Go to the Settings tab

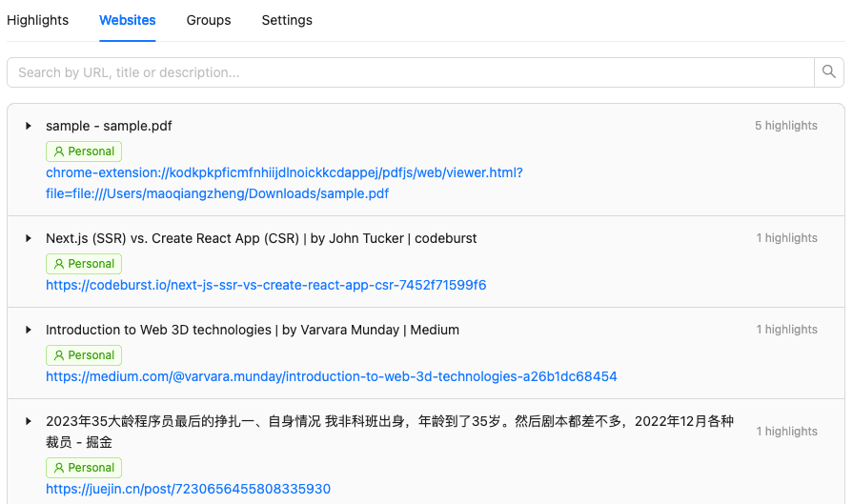coord(287,20)
